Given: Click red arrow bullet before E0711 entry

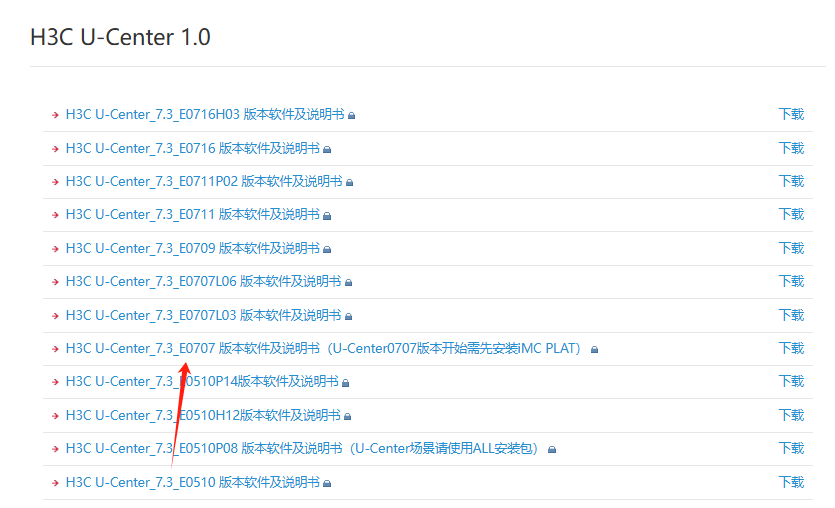Looking at the screenshot, I should 55,215.
